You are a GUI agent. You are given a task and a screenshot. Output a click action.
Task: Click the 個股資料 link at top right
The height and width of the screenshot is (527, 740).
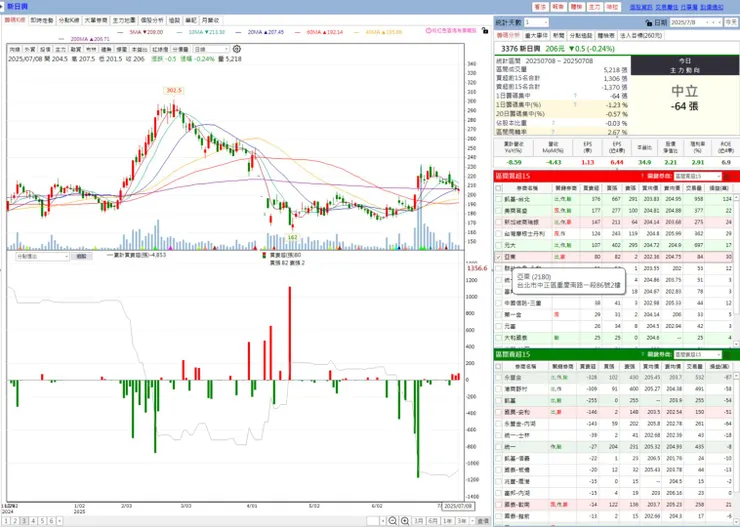point(640,7)
